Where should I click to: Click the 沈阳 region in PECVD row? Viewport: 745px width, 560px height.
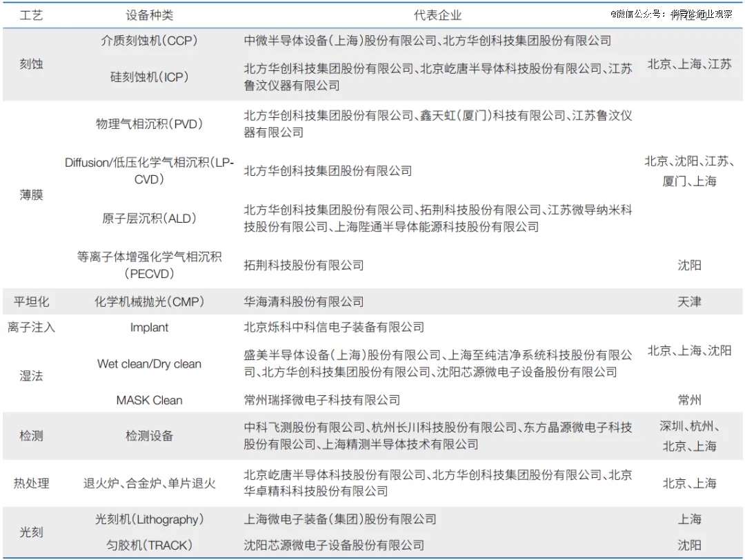[689, 265]
